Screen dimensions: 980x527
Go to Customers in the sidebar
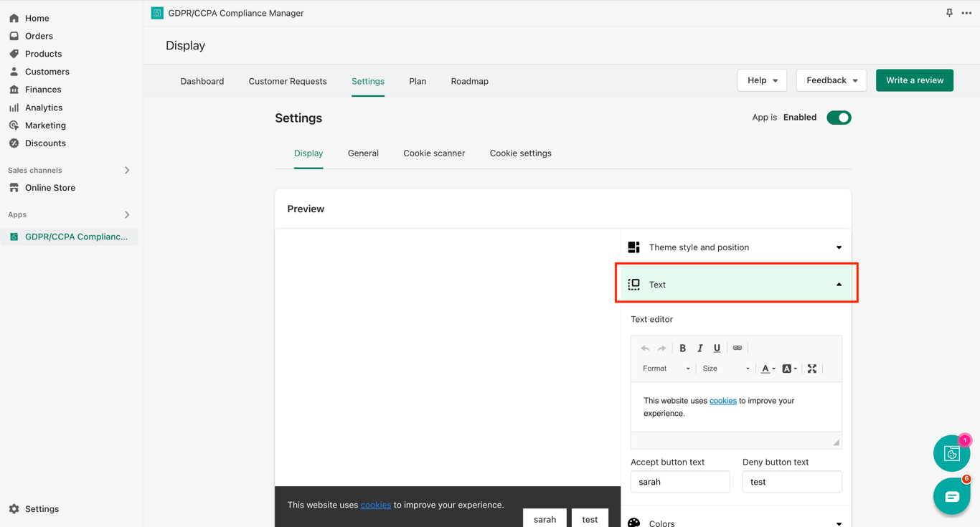(47, 72)
